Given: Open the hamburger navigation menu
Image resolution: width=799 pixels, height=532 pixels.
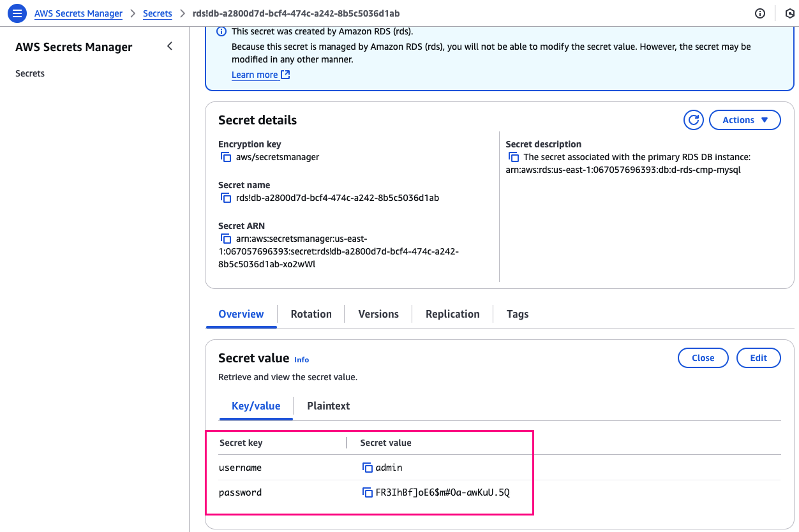Looking at the screenshot, I should 18,13.
